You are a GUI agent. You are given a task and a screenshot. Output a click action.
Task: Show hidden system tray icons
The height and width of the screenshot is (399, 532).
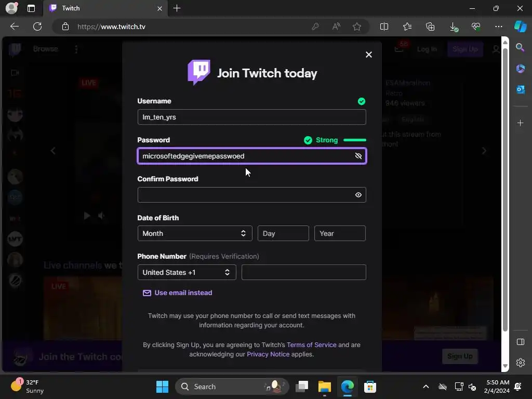[426, 387]
